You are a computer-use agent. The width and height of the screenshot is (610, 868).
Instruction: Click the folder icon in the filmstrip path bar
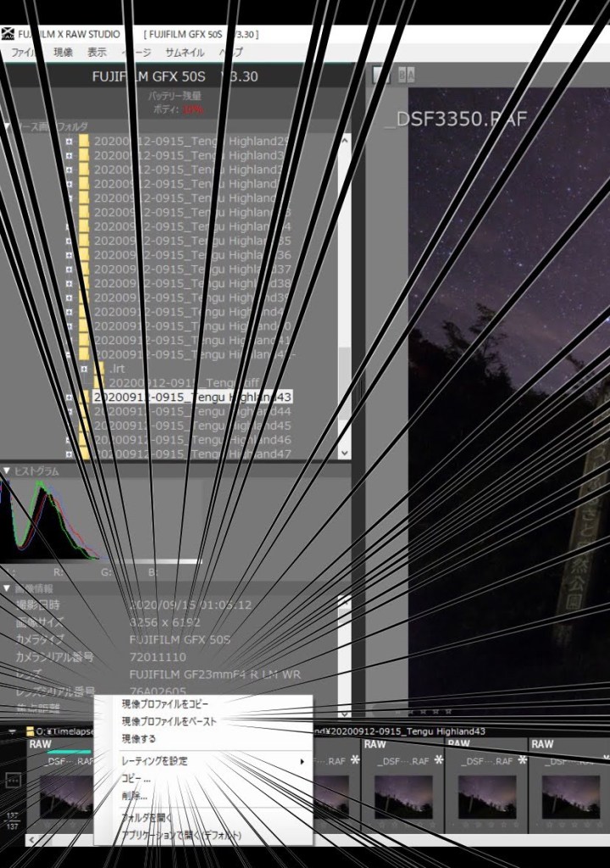tap(30, 731)
